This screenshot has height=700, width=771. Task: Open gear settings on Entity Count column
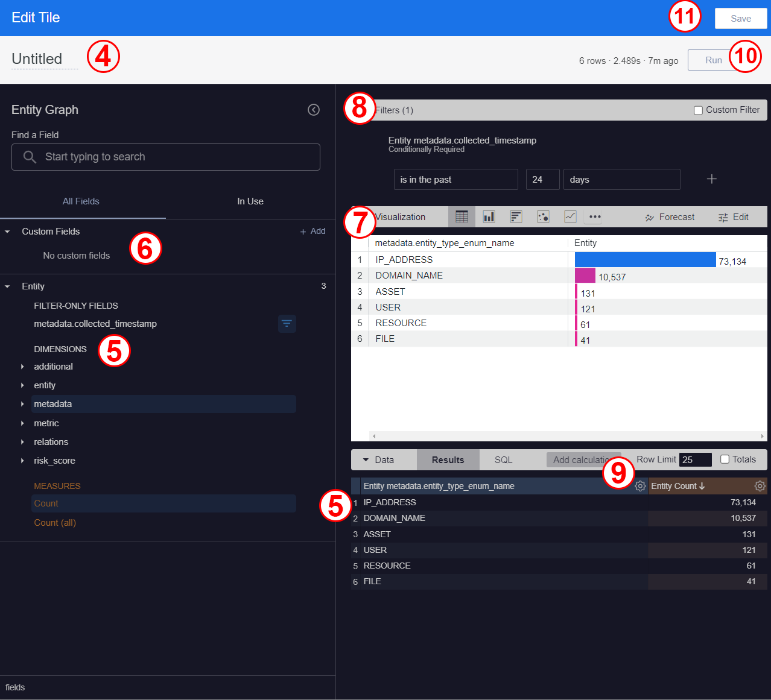(760, 485)
